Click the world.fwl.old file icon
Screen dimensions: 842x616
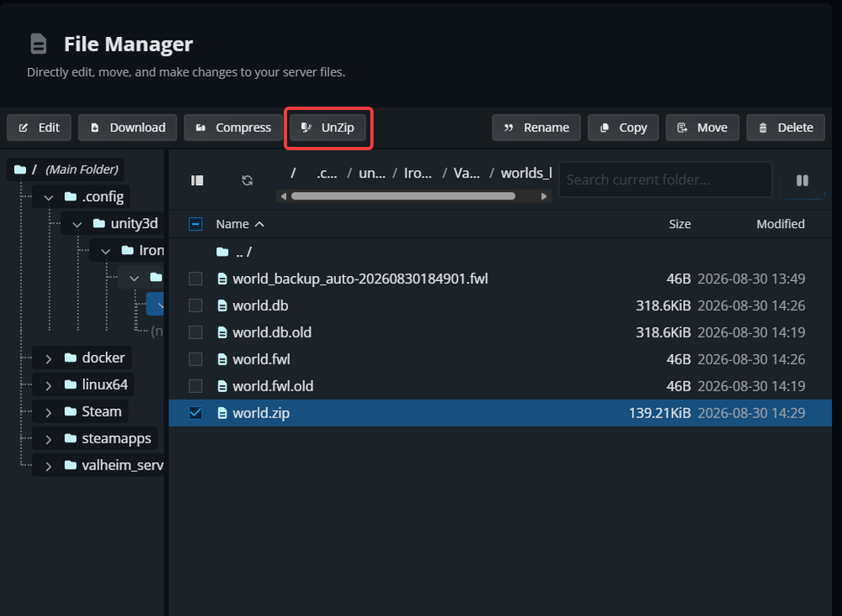coord(221,386)
